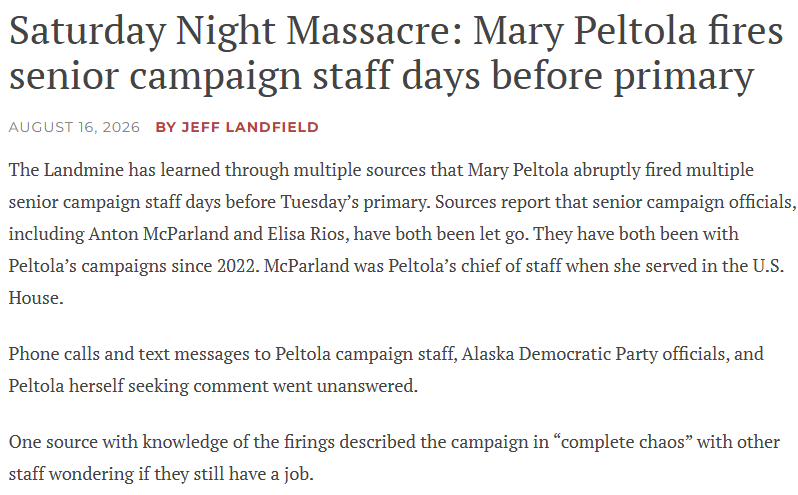
Task: Click the August 16, 2026 date
Action: click(x=74, y=127)
